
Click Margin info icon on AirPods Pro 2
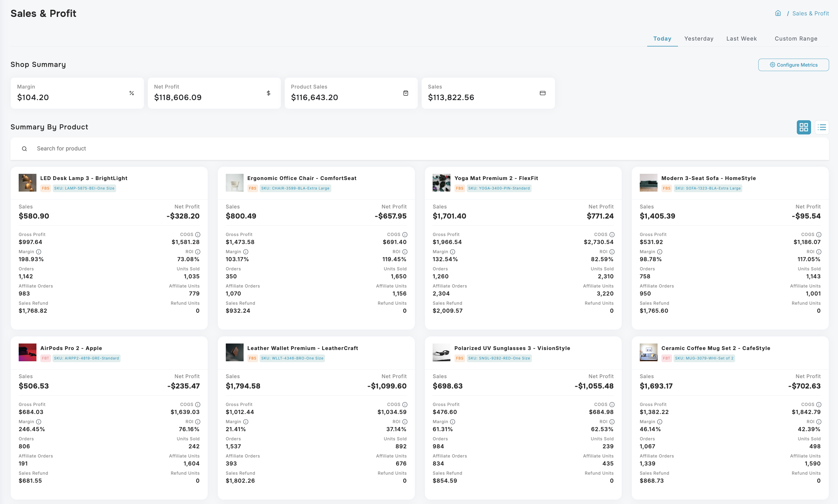[x=39, y=422]
